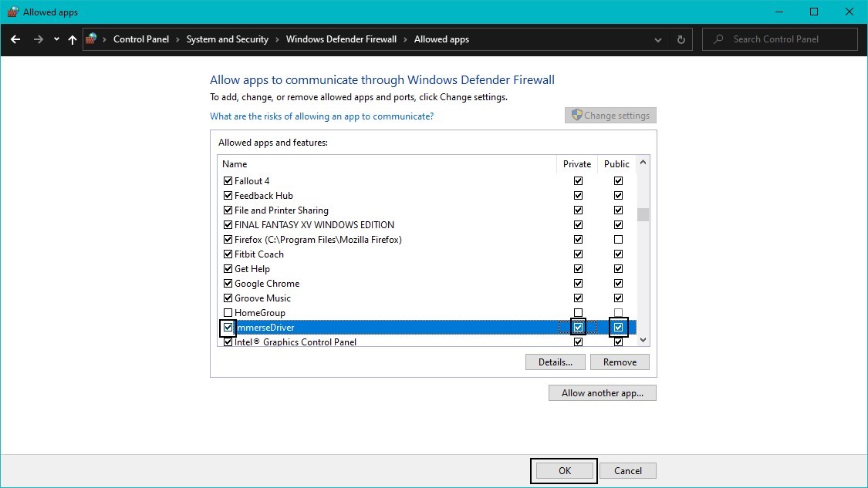Expand chevron after Windows Defender Firewall
Image resolution: width=868 pixels, height=488 pixels.
(405, 39)
